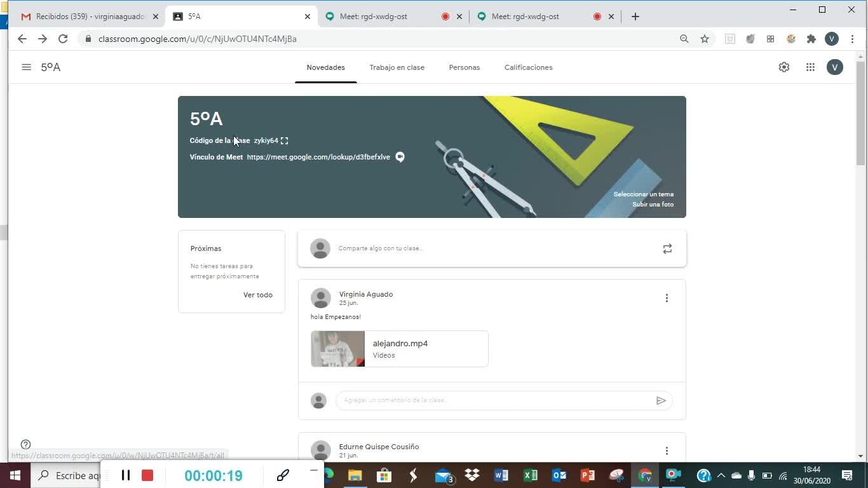Switch to the Novedades tab
Image resolution: width=868 pixels, height=488 pixels.
(325, 67)
